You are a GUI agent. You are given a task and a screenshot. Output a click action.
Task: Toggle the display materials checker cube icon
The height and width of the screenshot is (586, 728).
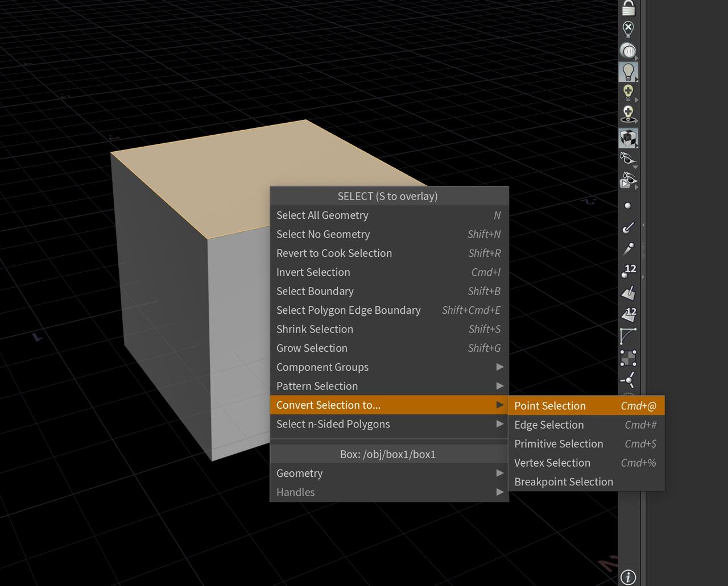628,138
